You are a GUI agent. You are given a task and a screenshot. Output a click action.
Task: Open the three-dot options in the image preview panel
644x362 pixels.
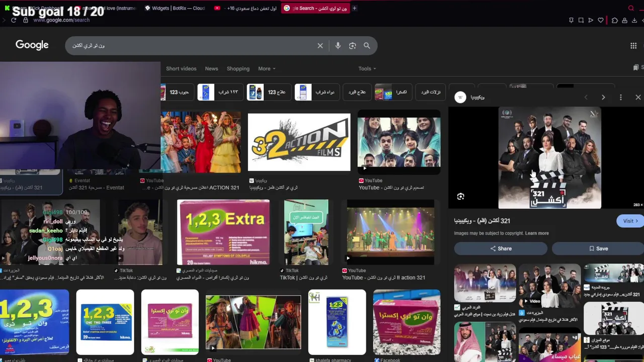(x=620, y=98)
